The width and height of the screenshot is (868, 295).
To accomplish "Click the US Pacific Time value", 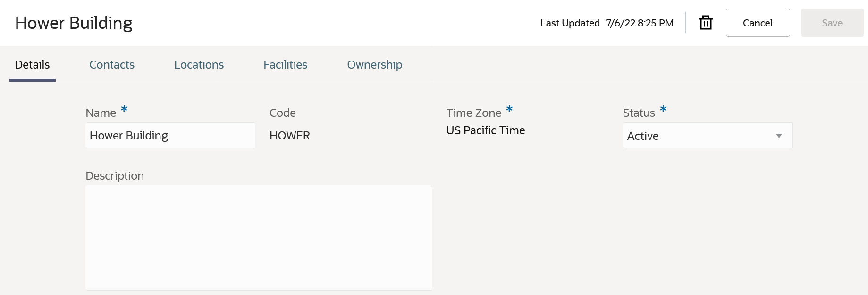I will coord(485,130).
